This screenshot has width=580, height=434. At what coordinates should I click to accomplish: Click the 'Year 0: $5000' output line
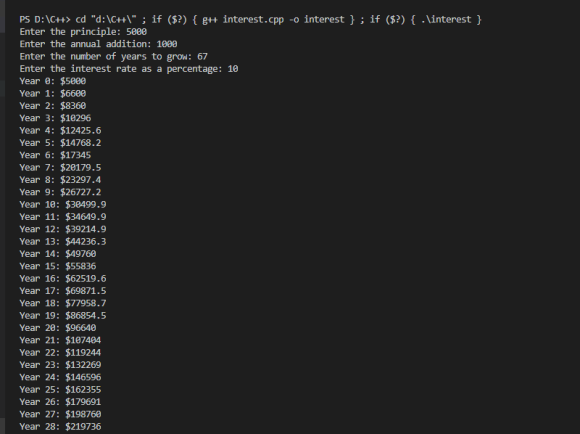[53, 81]
